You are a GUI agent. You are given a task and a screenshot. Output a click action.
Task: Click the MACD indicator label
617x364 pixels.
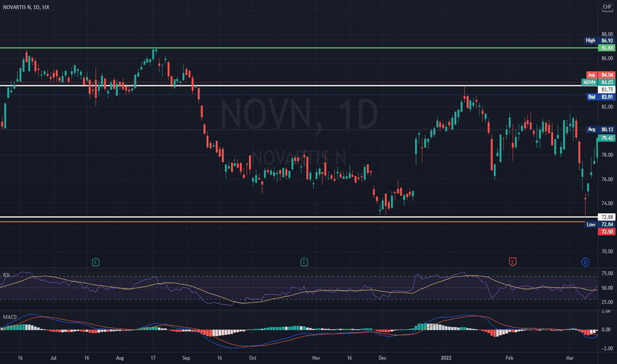coord(10,317)
